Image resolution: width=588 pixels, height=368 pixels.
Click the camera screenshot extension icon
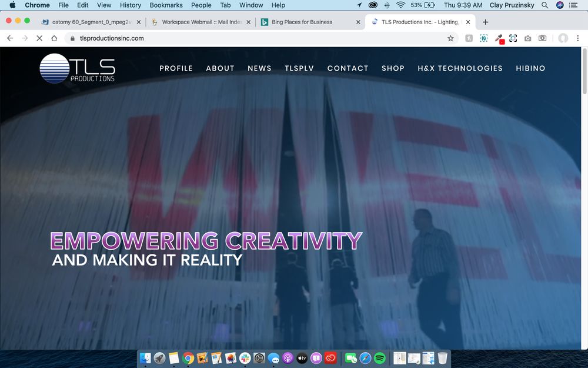pyautogui.click(x=527, y=38)
